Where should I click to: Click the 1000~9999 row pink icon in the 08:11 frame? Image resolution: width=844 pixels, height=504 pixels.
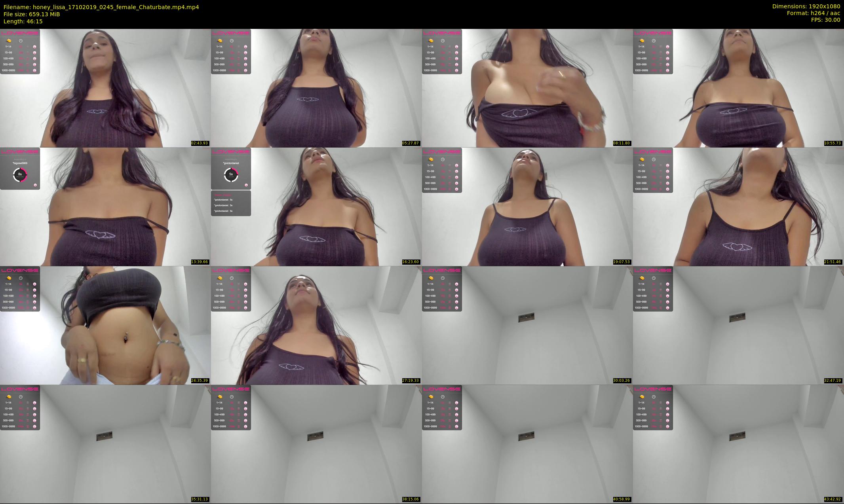(456, 70)
